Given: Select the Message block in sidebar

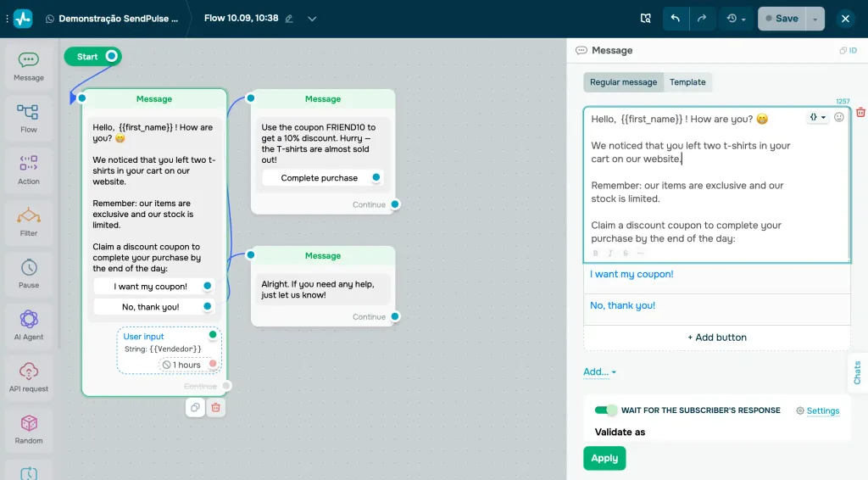Looking at the screenshot, I should pyautogui.click(x=29, y=67).
